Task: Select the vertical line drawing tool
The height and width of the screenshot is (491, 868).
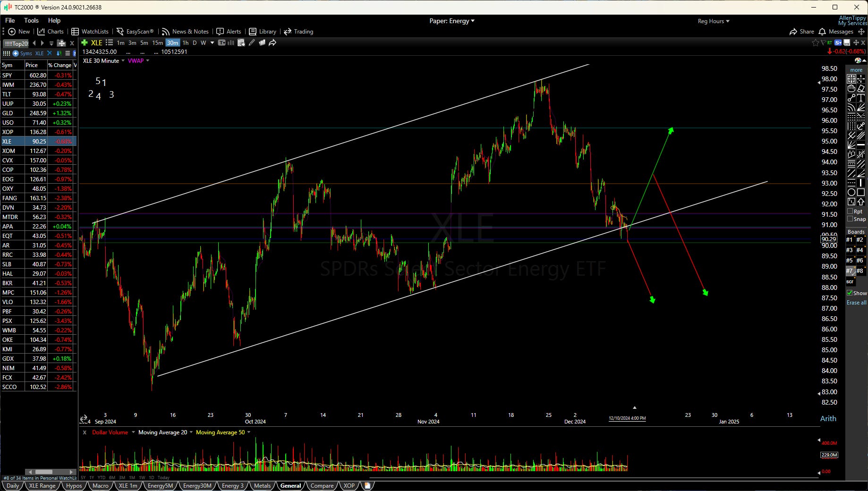Action: pos(861,182)
